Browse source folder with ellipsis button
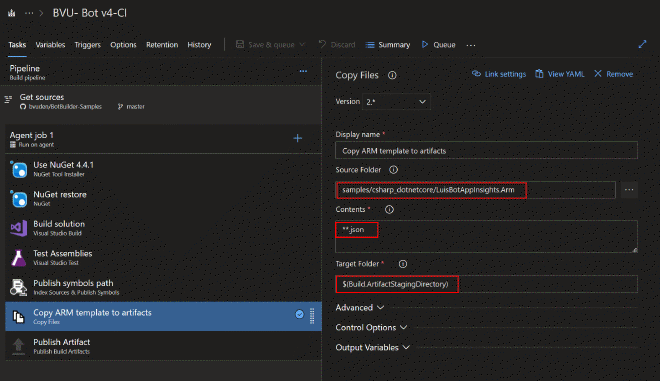Screen dimensions: 660x381 click(x=629, y=190)
